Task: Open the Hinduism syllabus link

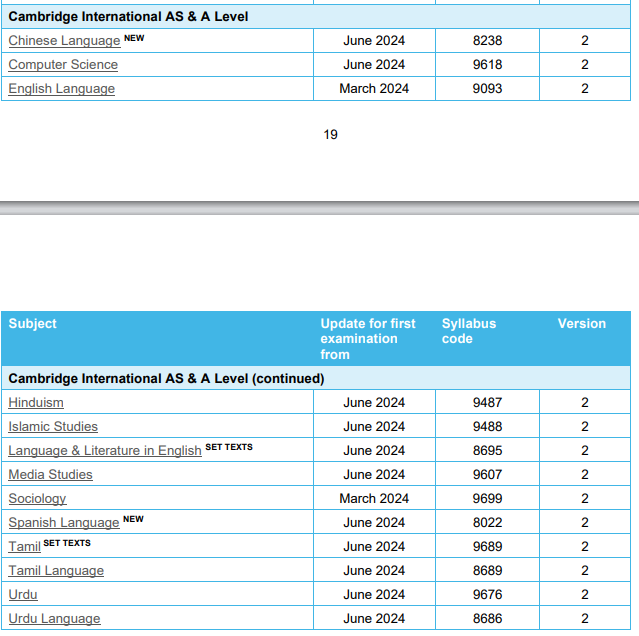Action: (36, 403)
